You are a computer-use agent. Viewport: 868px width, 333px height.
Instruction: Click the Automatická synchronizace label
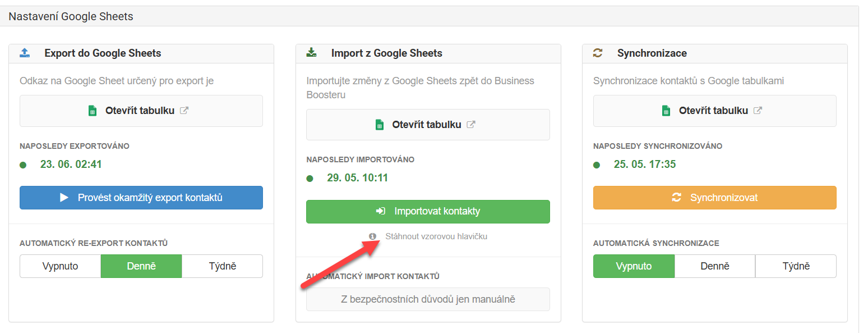coord(656,244)
